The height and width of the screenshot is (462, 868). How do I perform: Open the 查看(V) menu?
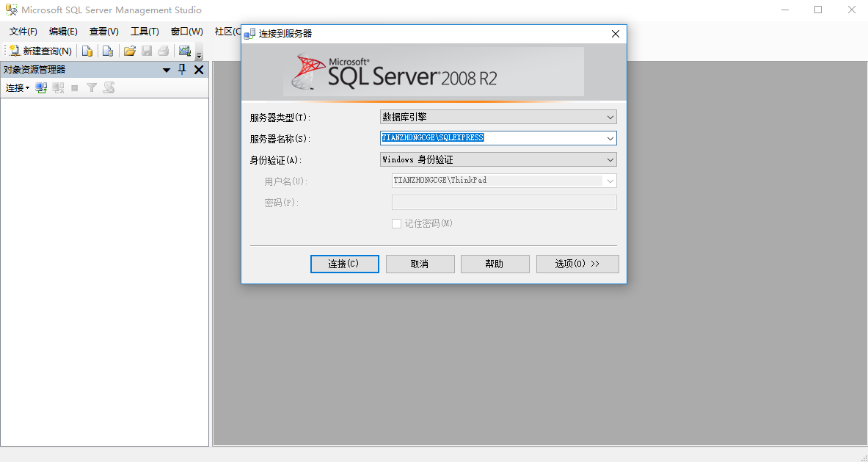coord(104,32)
